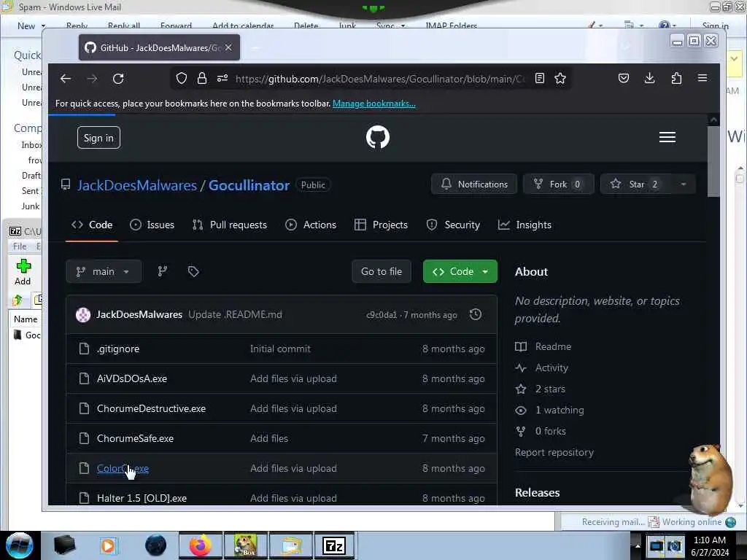Open the Firefox downloads panel
Screen dimensions: 747x560
point(649,78)
